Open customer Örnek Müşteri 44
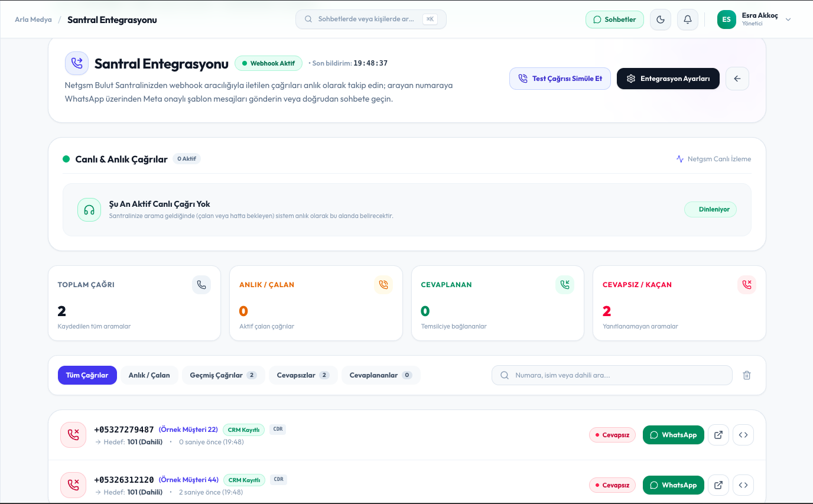 tap(188, 480)
